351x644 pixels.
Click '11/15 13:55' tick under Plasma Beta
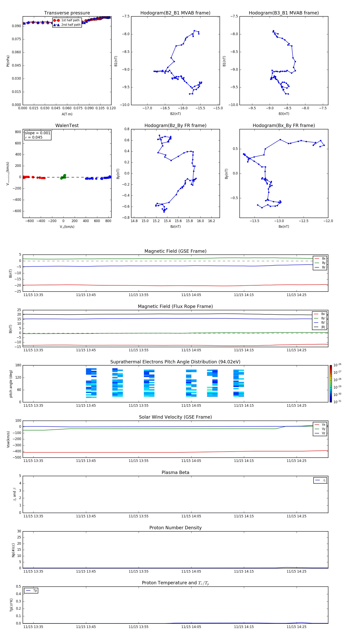(138, 516)
